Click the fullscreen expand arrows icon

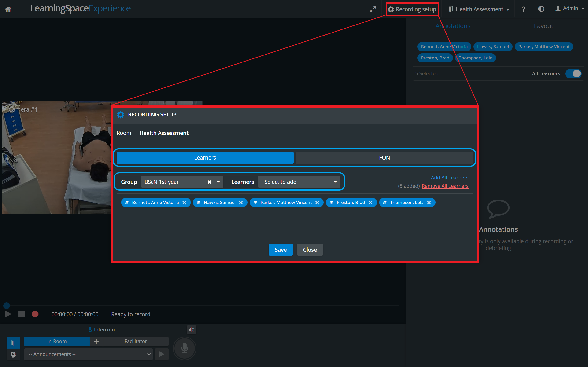tap(373, 9)
